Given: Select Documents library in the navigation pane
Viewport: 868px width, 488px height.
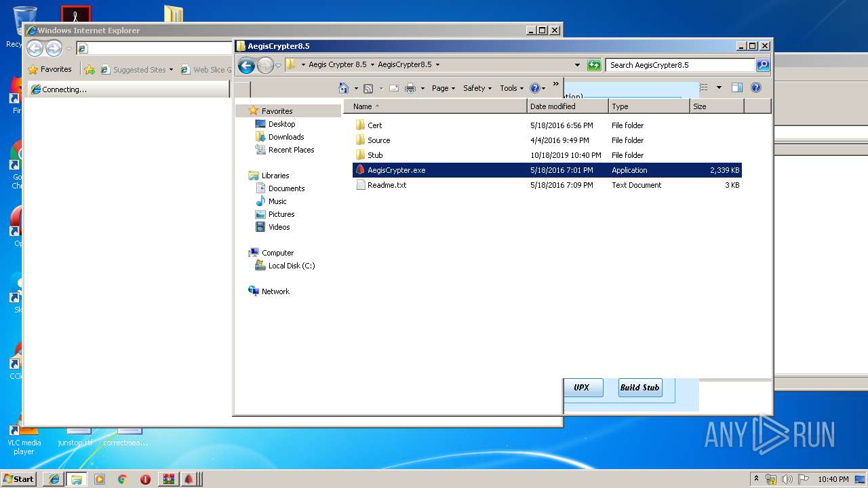Looking at the screenshot, I should tap(280, 188).
